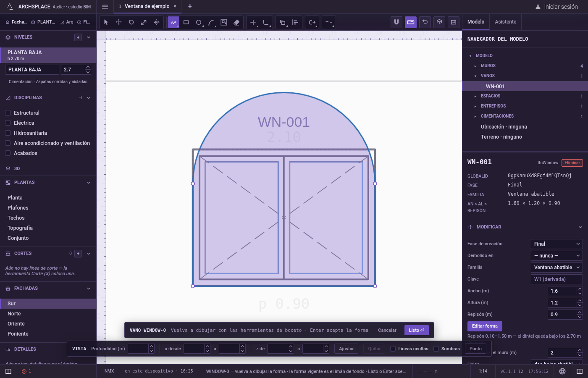Select the eraser tool

pos(236,22)
